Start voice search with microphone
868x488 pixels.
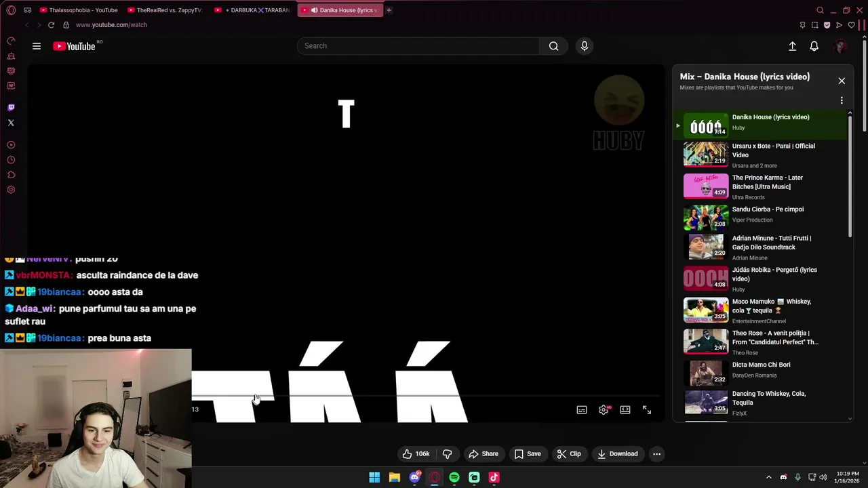pyautogui.click(x=585, y=46)
